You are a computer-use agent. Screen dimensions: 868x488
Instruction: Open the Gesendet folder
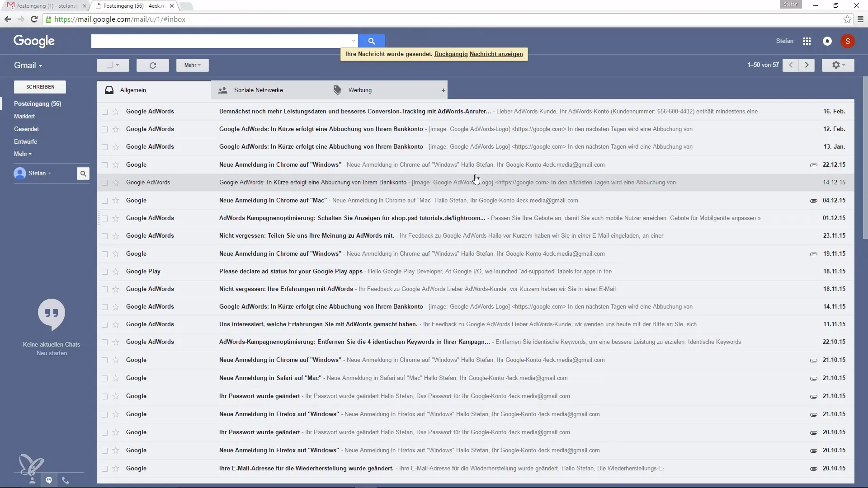pyautogui.click(x=26, y=129)
